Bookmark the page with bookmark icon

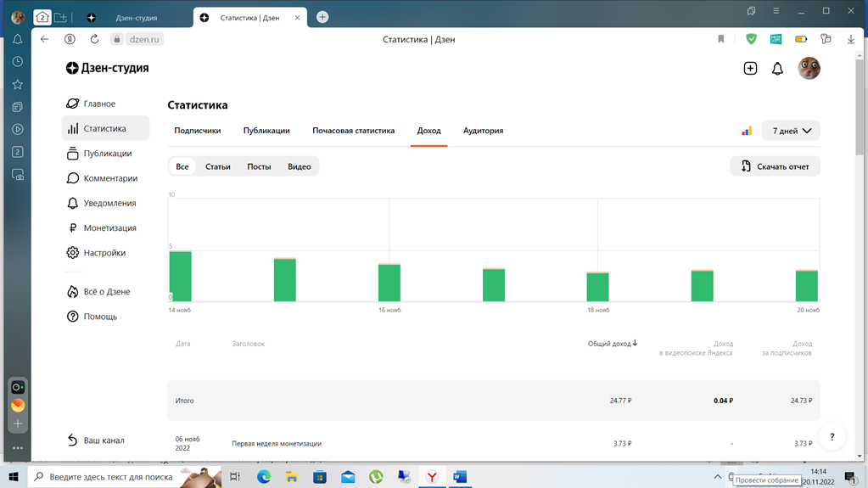tap(720, 39)
